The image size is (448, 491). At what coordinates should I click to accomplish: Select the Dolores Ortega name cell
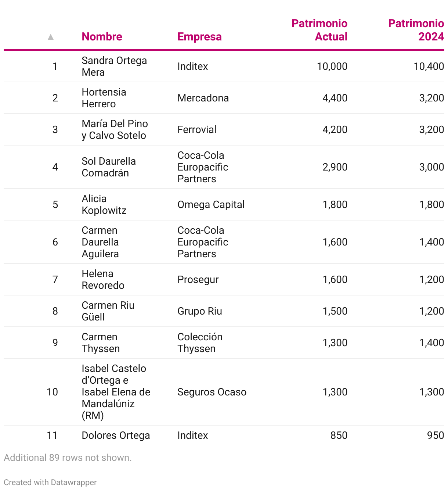[x=116, y=436]
